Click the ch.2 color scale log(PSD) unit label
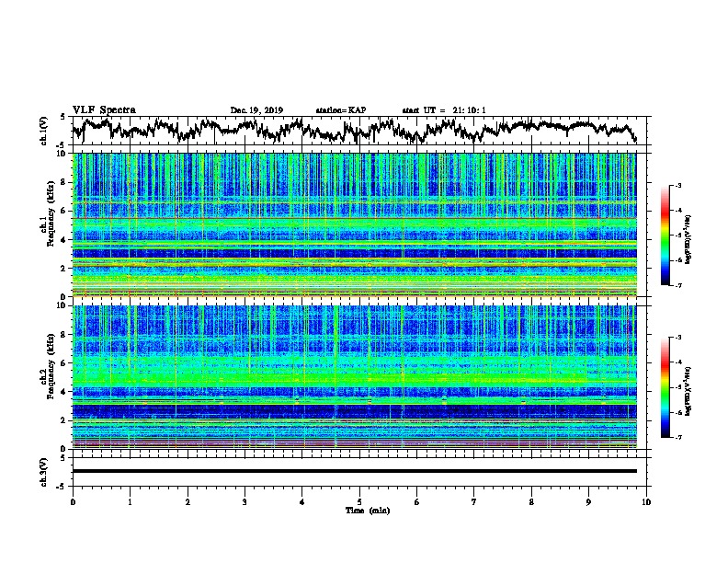 click(688, 391)
